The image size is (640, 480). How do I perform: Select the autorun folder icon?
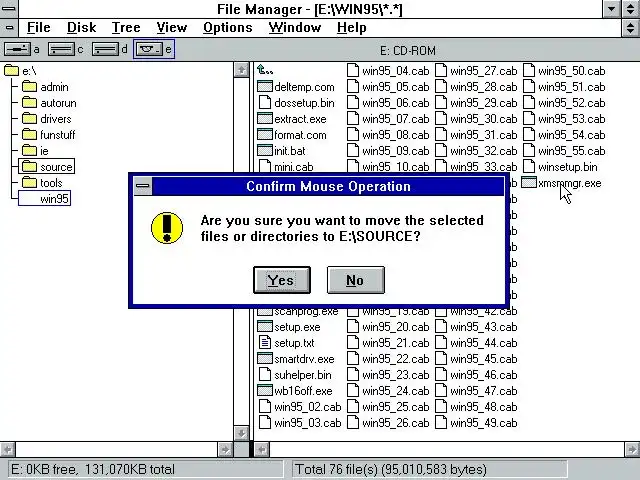click(29, 102)
